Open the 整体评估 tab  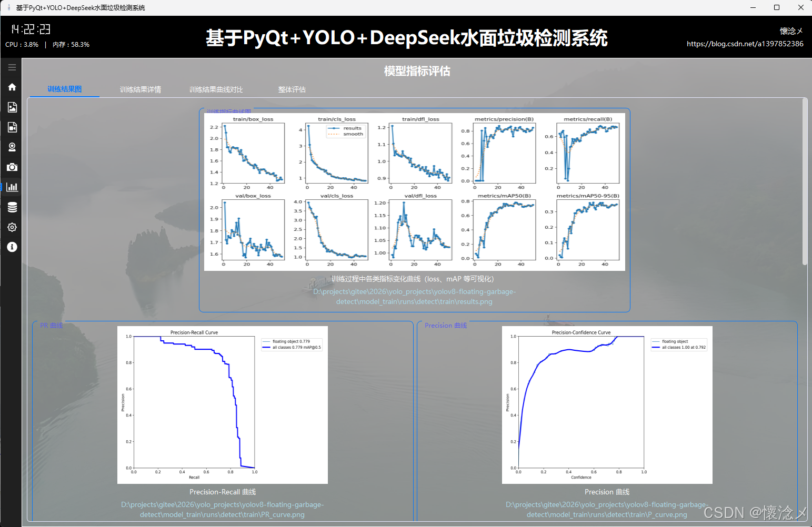coord(292,89)
